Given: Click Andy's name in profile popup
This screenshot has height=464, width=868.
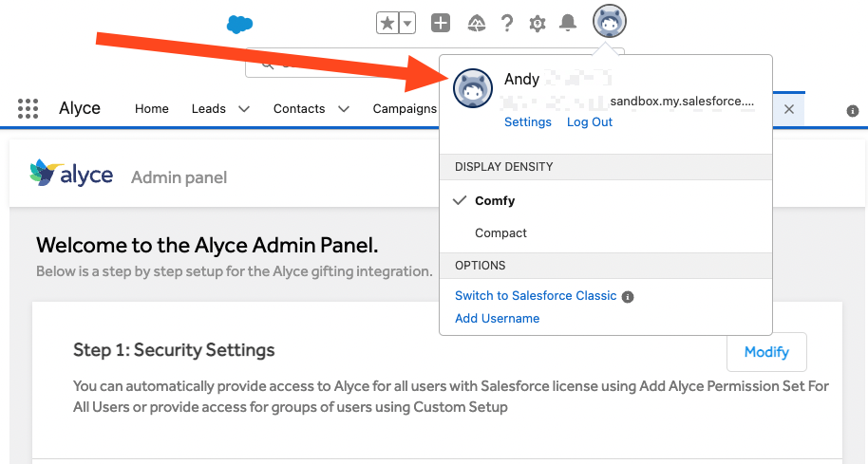Looking at the screenshot, I should click(521, 79).
